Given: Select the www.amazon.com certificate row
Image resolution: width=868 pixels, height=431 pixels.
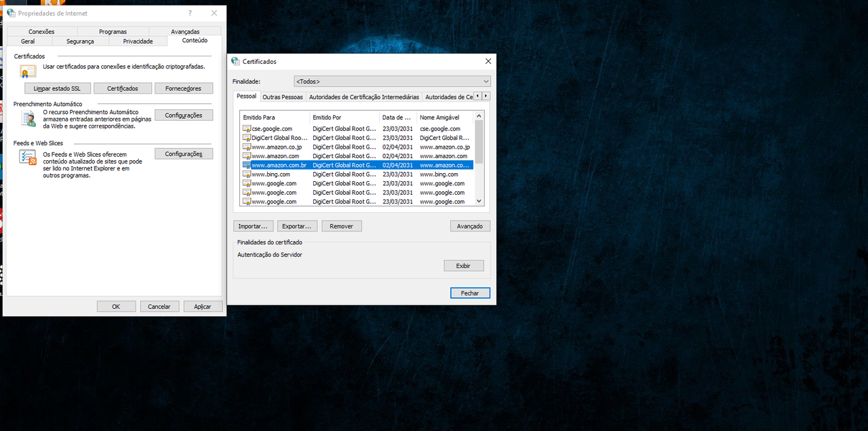Looking at the screenshot, I should [357, 156].
